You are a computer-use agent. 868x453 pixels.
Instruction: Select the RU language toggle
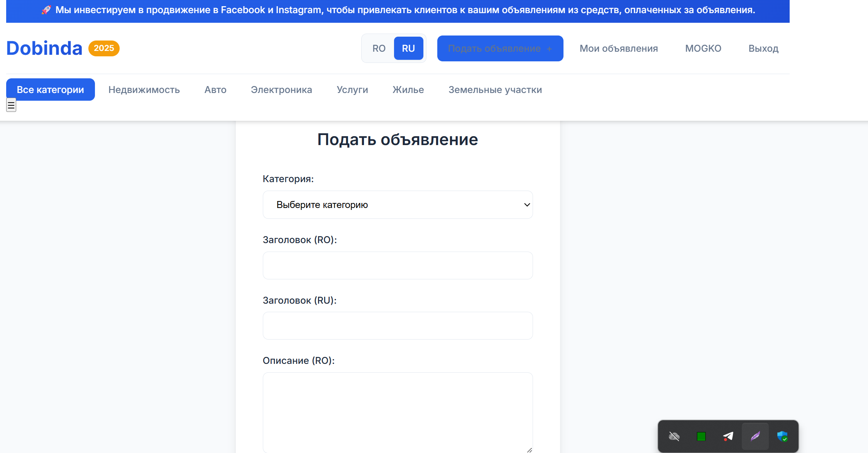[408, 48]
